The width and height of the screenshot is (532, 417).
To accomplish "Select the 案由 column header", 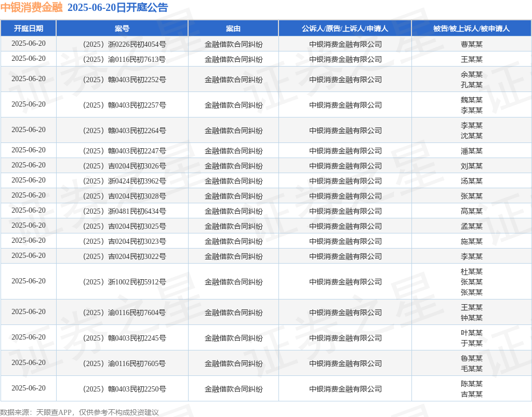I will click(x=233, y=29).
